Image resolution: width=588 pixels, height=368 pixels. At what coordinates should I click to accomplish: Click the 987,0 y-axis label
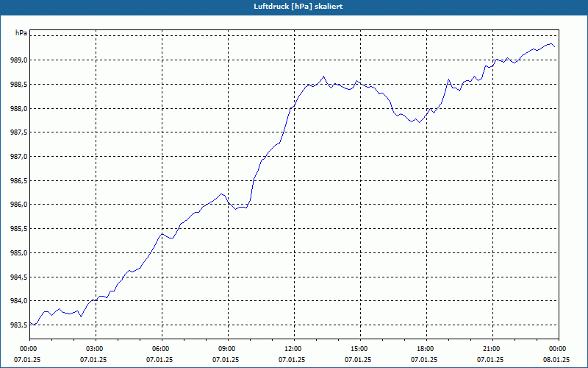point(21,157)
